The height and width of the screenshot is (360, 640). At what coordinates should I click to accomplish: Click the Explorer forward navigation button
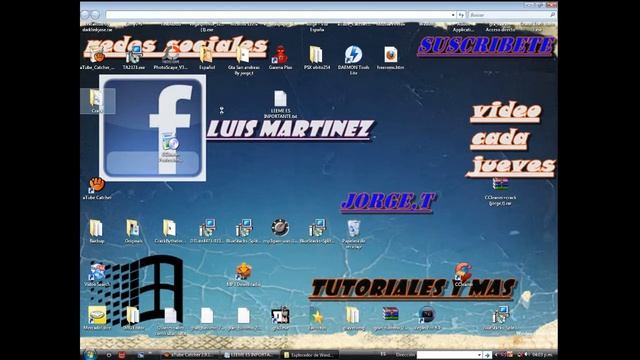click(95, 15)
